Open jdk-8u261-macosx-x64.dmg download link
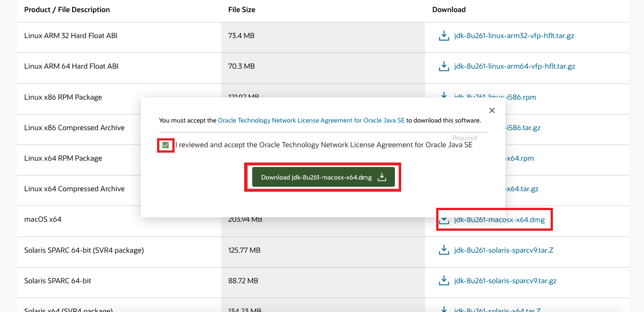 click(499, 220)
